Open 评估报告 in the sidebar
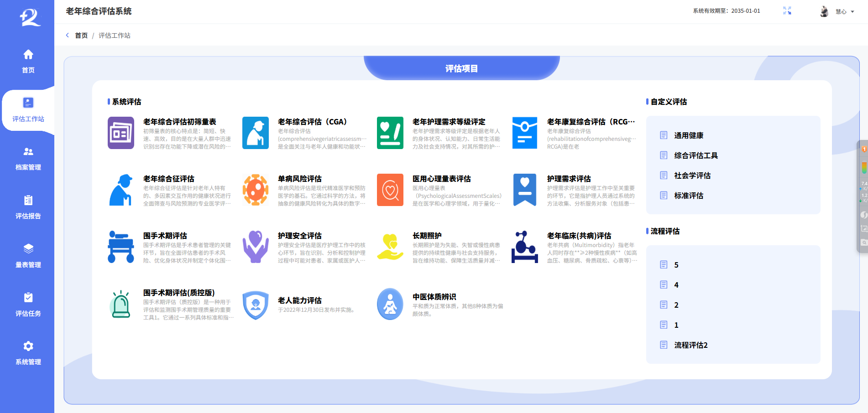This screenshot has height=413, width=868. tap(28, 207)
